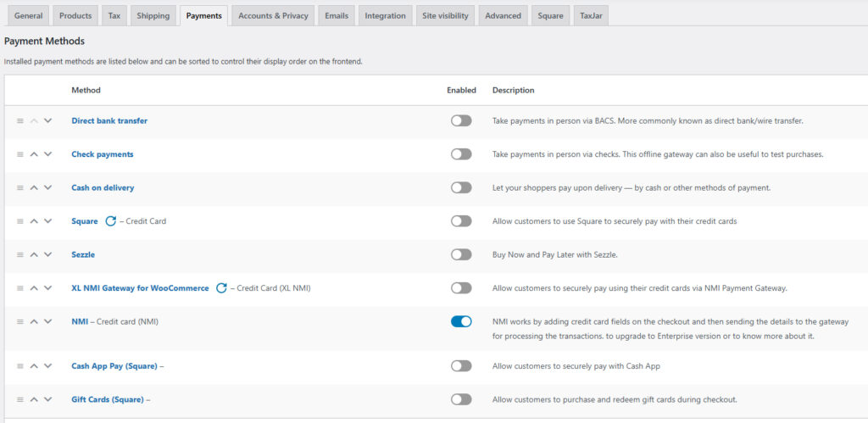The image size is (868, 423).
Task: Grab the drag handle for Gift Cards (Square)
Action: 20,399
